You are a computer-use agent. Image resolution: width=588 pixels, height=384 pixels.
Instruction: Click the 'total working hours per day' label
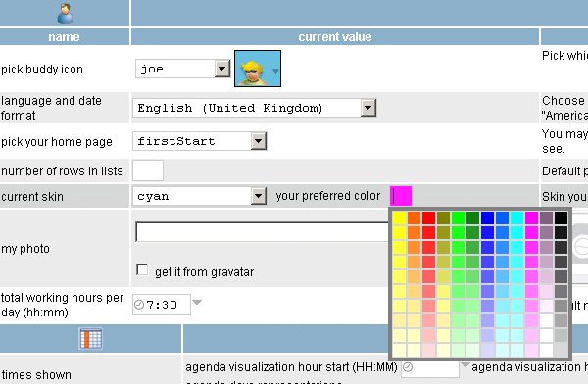(x=63, y=305)
